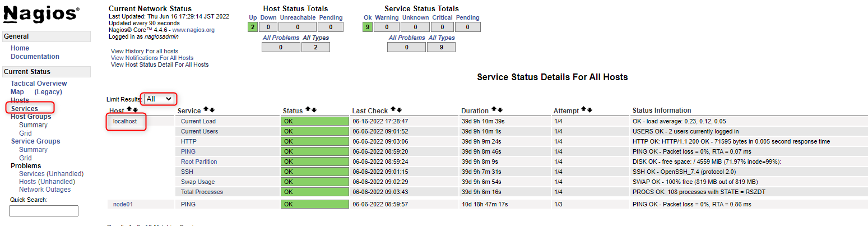
Task: Open the Legacy map link
Action: 48,92
